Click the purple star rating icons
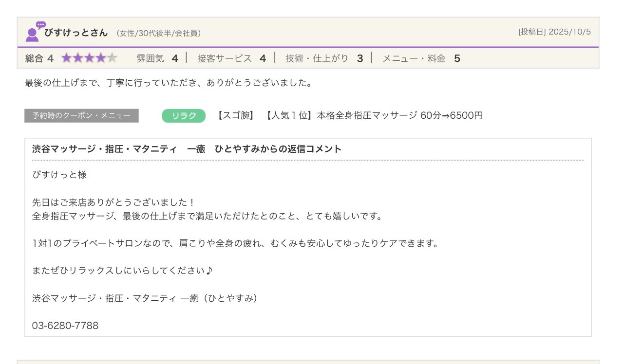This screenshot has width=624, height=364. pos(89,58)
